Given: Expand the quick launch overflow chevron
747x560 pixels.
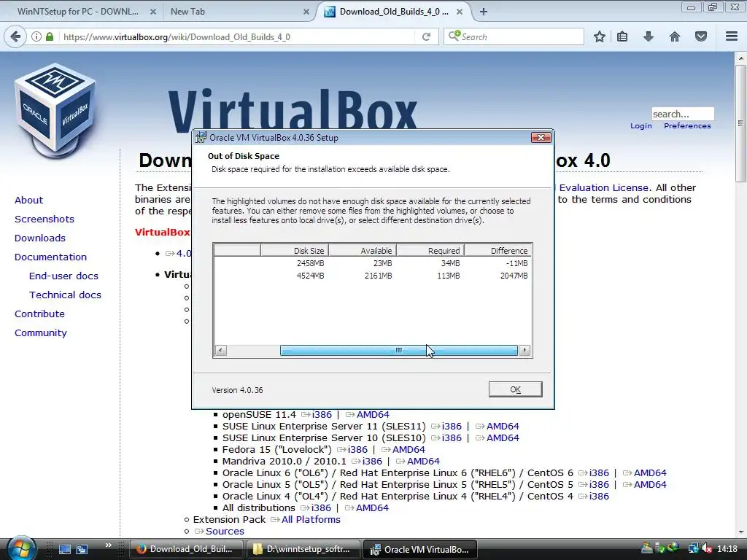Looking at the screenshot, I should click(108, 545).
